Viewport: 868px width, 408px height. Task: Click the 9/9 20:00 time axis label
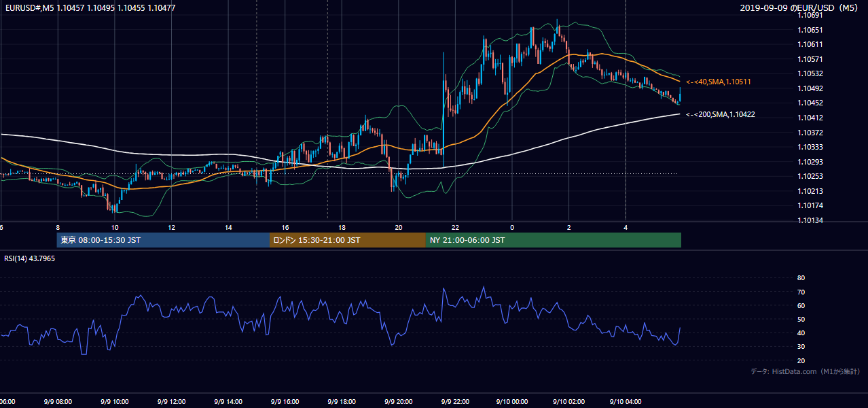[398, 402]
